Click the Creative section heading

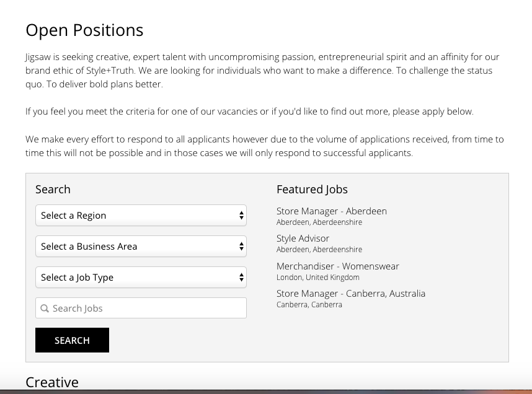(52, 382)
